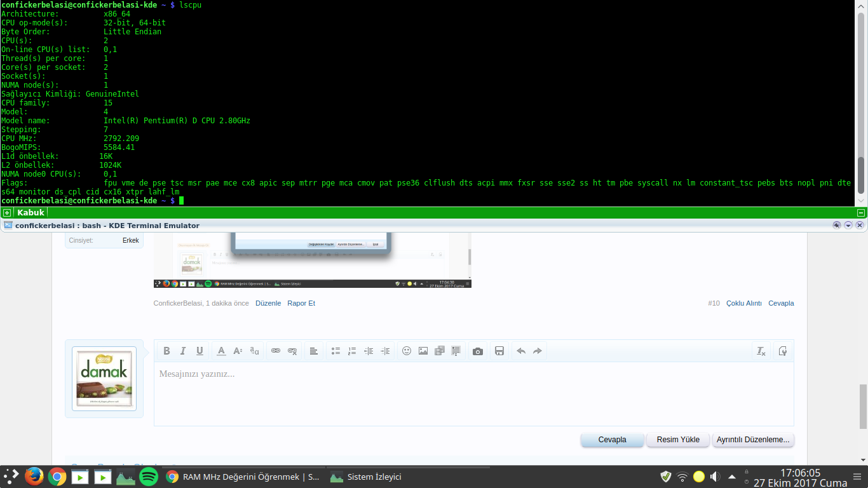The width and height of the screenshot is (868, 488).
Task: Toggle bold formatting in the reply editor
Action: click(166, 351)
